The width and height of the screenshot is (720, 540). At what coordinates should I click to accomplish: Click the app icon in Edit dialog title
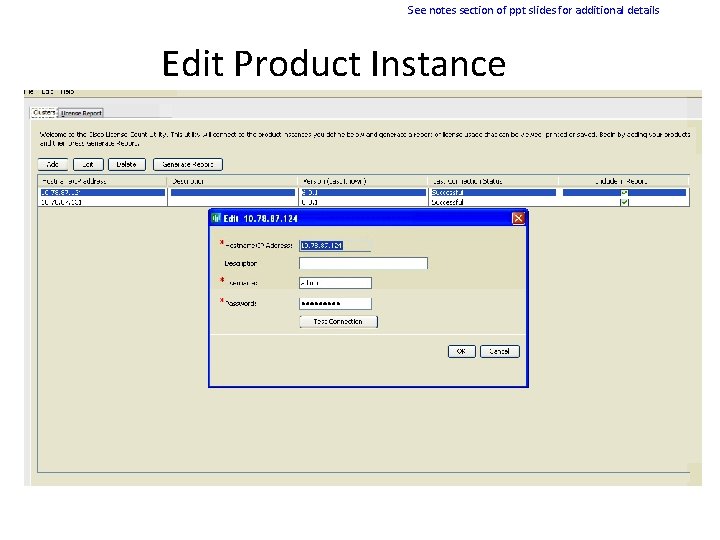(216, 218)
